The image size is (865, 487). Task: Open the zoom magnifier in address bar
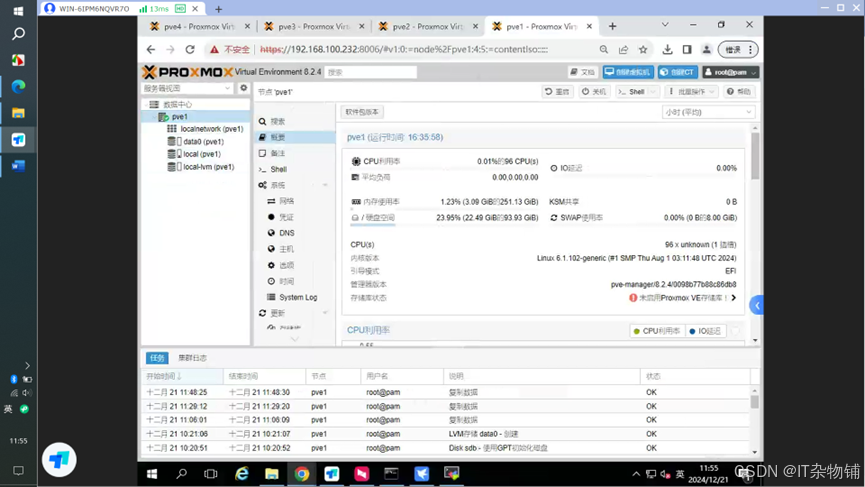point(604,50)
